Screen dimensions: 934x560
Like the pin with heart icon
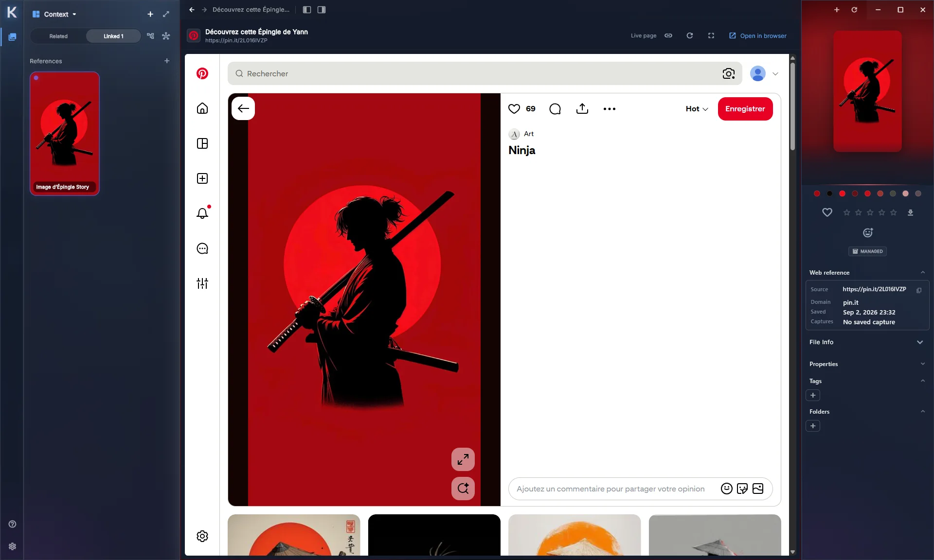pyautogui.click(x=514, y=109)
